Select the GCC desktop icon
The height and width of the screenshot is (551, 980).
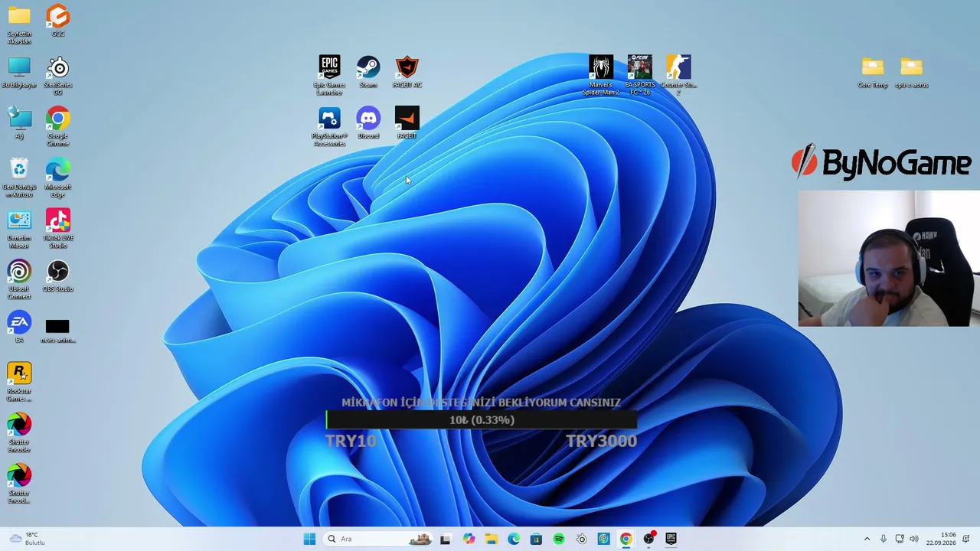(58, 21)
